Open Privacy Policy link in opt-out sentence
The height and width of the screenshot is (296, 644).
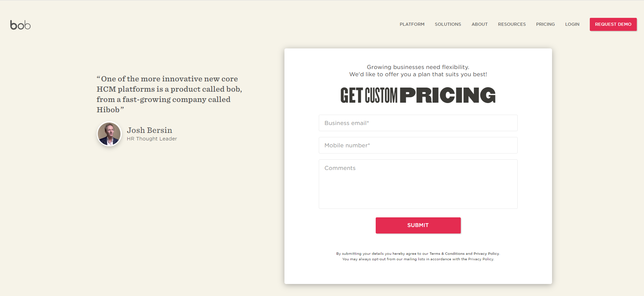(x=481, y=259)
